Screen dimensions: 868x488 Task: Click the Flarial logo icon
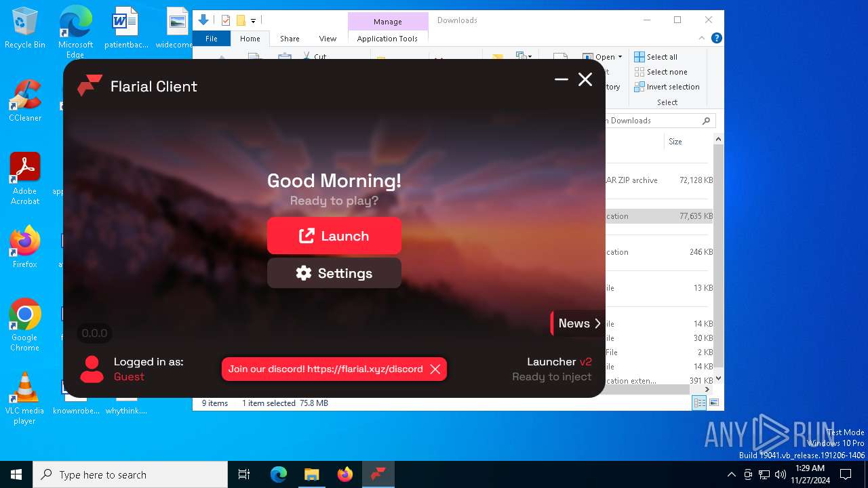tap(90, 86)
